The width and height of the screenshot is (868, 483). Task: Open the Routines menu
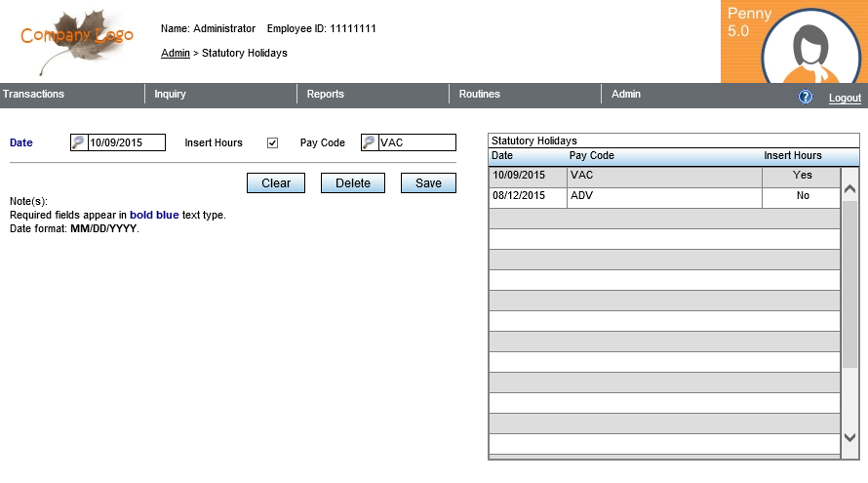point(479,95)
